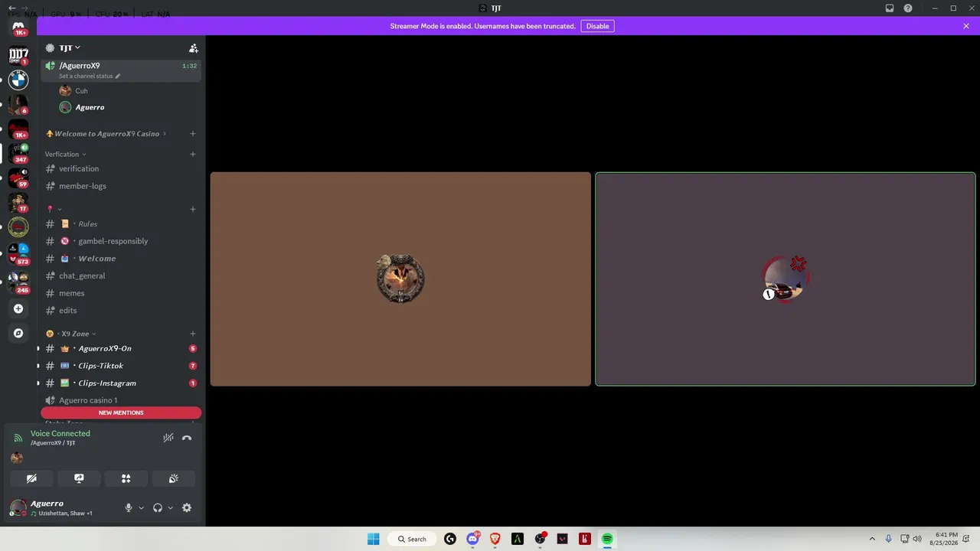Image resolution: width=980 pixels, height=551 pixels.
Task: Expand Welcome to AguerroX9 Casino category
Action: (106, 134)
